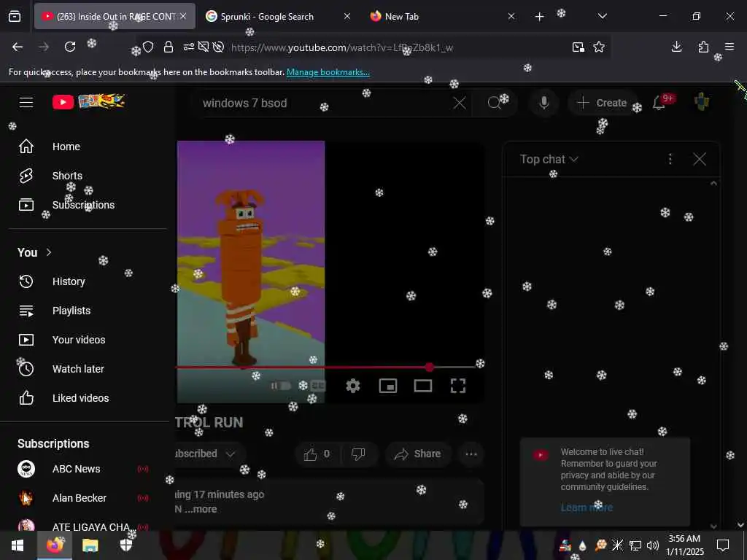Open the volume control in system tray
747x560 pixels.
pos(653,545)
